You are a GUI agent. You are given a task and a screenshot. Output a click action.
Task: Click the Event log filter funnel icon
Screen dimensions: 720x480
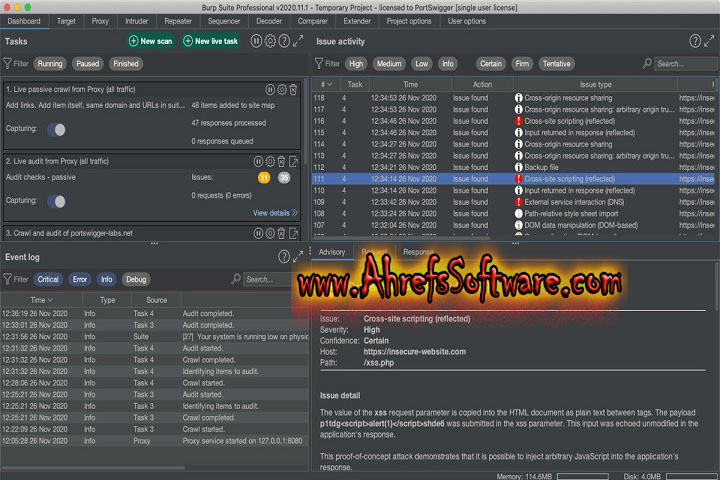pos(8,279)
